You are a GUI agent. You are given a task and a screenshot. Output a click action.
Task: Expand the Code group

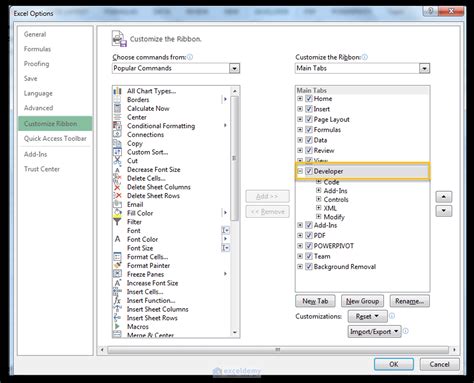tap(319, 182)
